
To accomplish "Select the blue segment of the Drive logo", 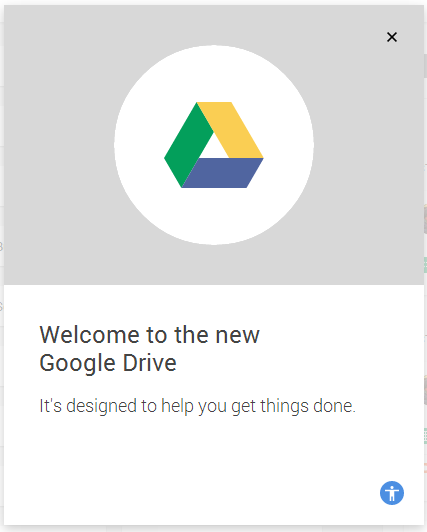I will pyautogui.click(x=222, y=173).
